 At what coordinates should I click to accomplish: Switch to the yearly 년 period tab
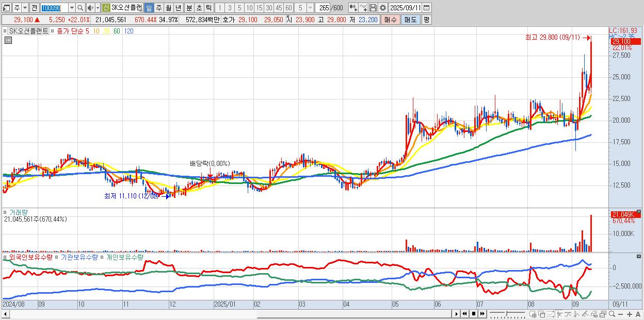pyautogui.click(x=178, y=8)
